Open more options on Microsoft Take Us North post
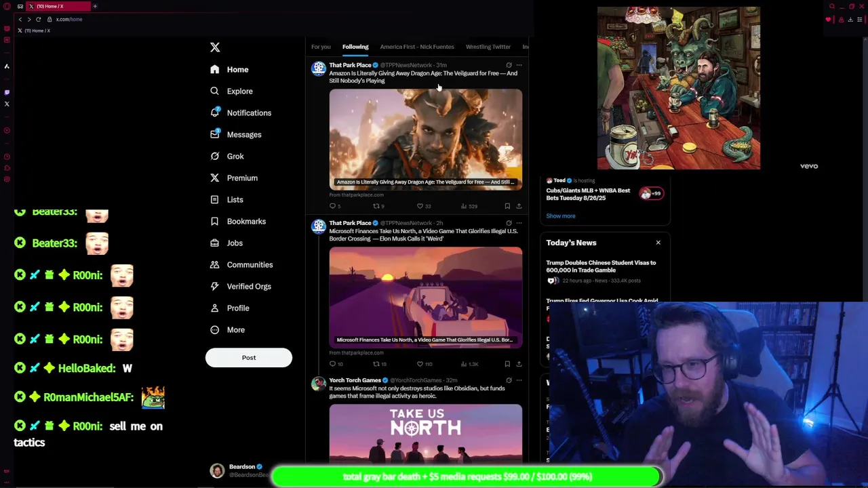Image resolution: width=868 pixels, height=488 pixels. [x=519, y=223]
